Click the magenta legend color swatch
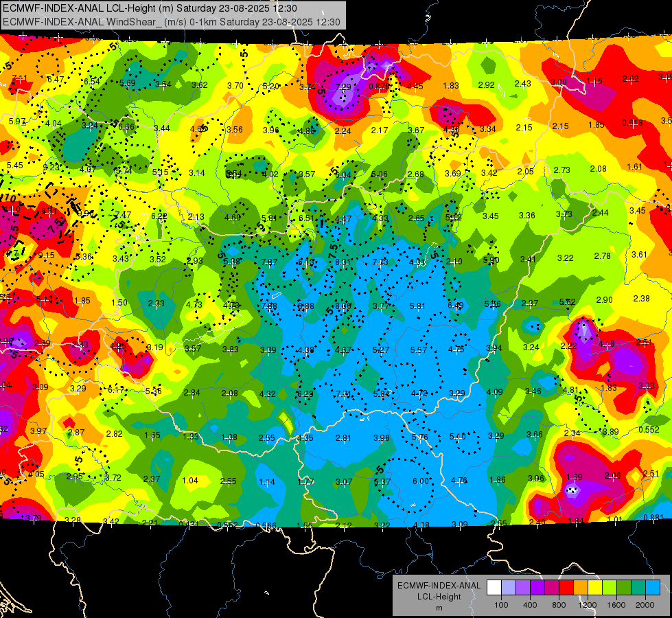 552,588
